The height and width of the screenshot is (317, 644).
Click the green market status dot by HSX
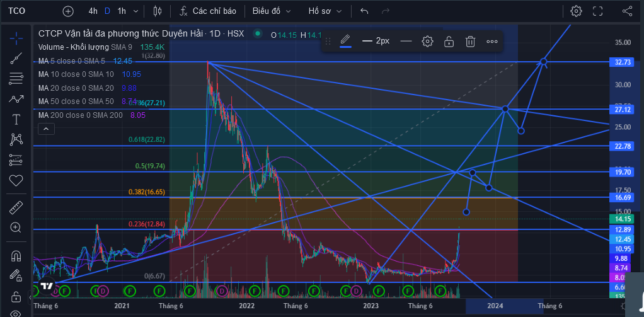pos(258,33)
